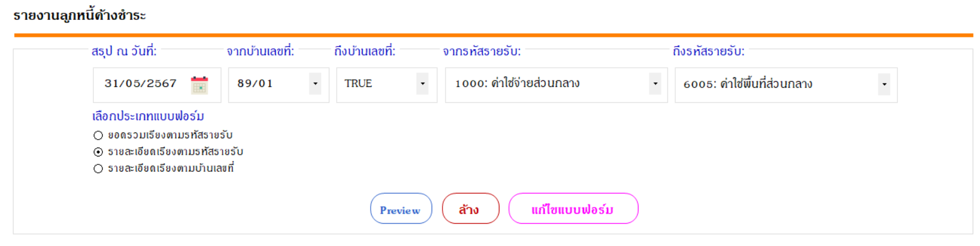Select รายละเอียดเรียงตามรหัสรายรับ radio option
Viewport: 980px width, 246px height.
(98, 152)
